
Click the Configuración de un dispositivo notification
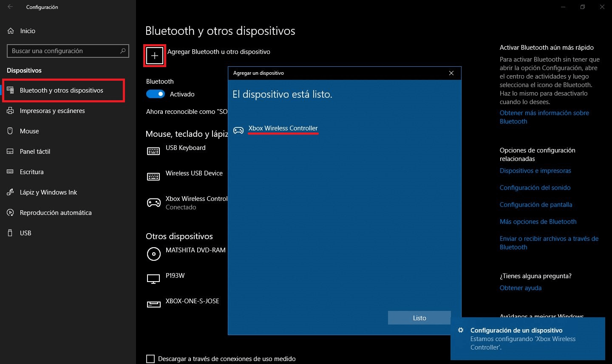coord(528,339)
